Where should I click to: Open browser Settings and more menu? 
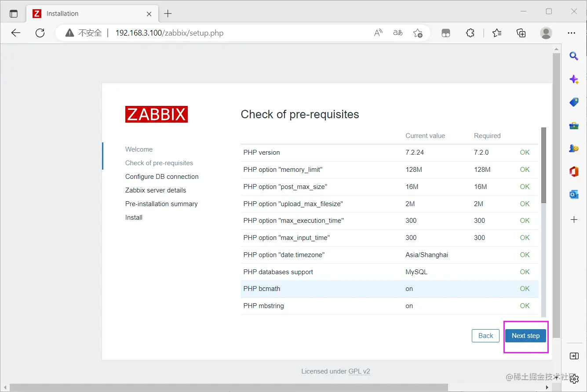point(572,33)
